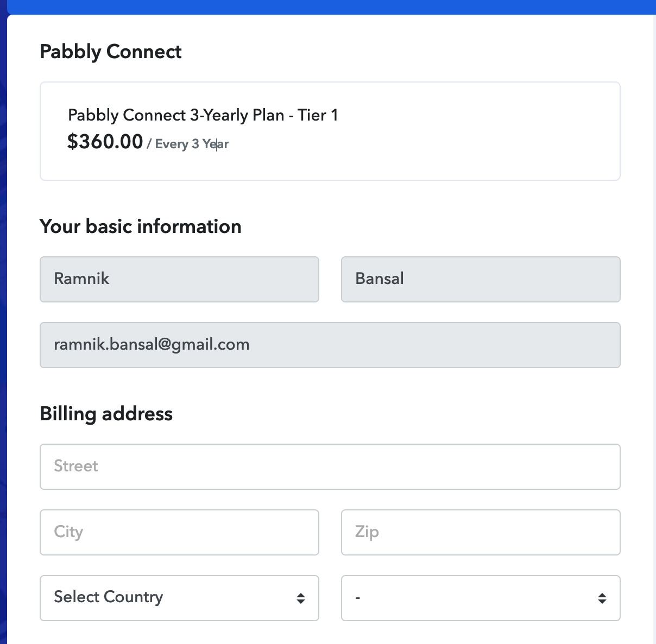This screenshot has width=656, height=644.
Task: Expand the state dropdown showing a dash
Action: pyautogui.click(x=481, y=598)
